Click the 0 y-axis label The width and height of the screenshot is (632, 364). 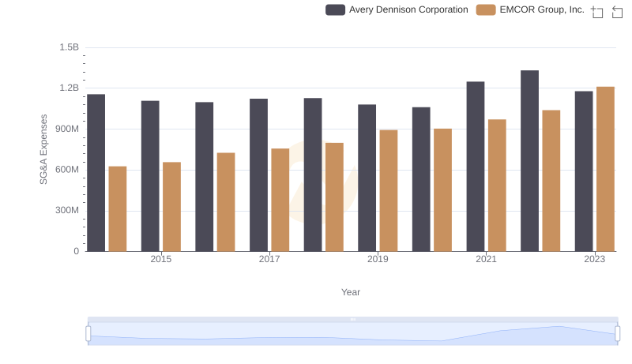coord(76,251)
